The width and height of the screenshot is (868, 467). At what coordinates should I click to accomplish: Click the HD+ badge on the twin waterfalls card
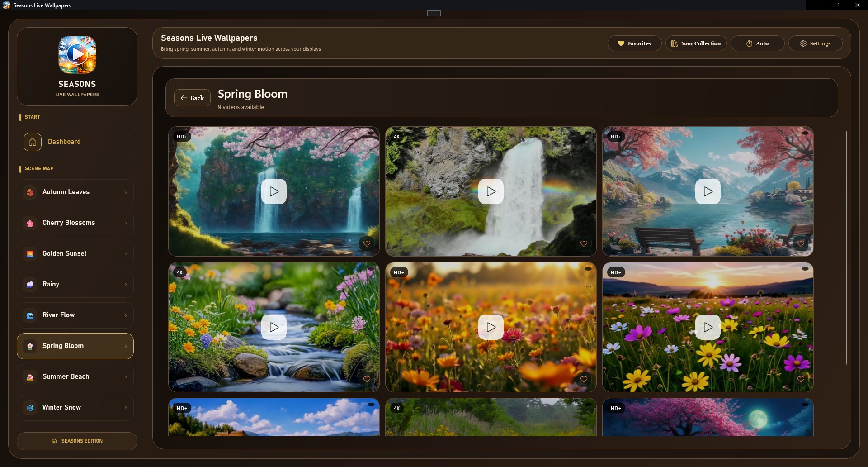(x=182, y=137)
